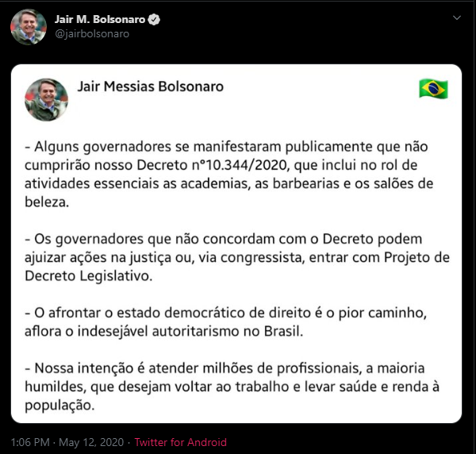This screenshot has width=476, height=454.
Task: Open the tweet author's round profile avatar
Action: (x=29, y=27)
